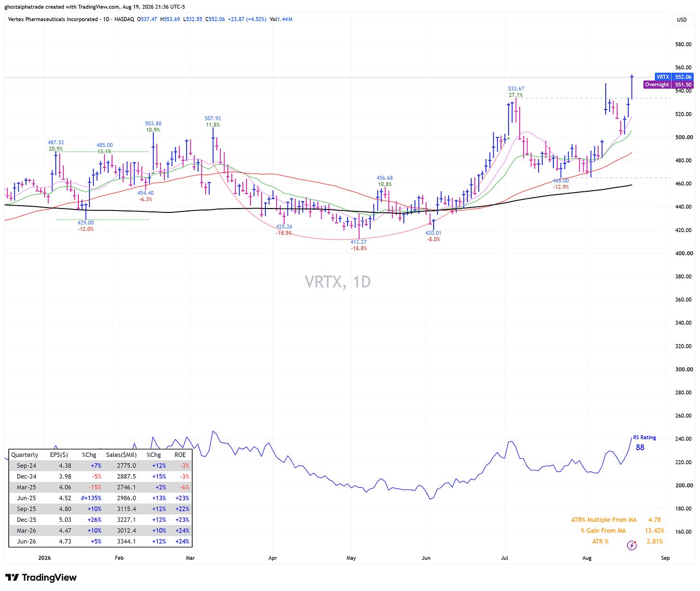Click the #+135% EPS change cell
Viewport: 700px width, 591px height.
(x=90, y=498)
